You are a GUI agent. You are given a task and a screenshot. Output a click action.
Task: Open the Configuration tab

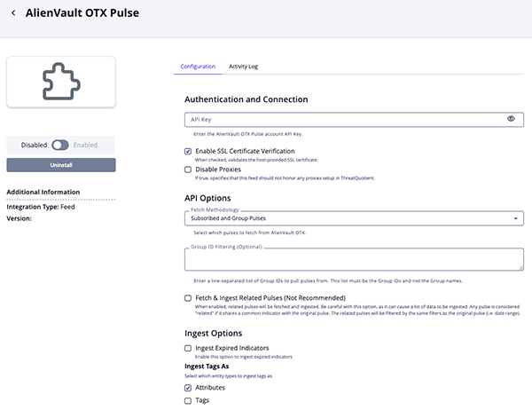198,67
